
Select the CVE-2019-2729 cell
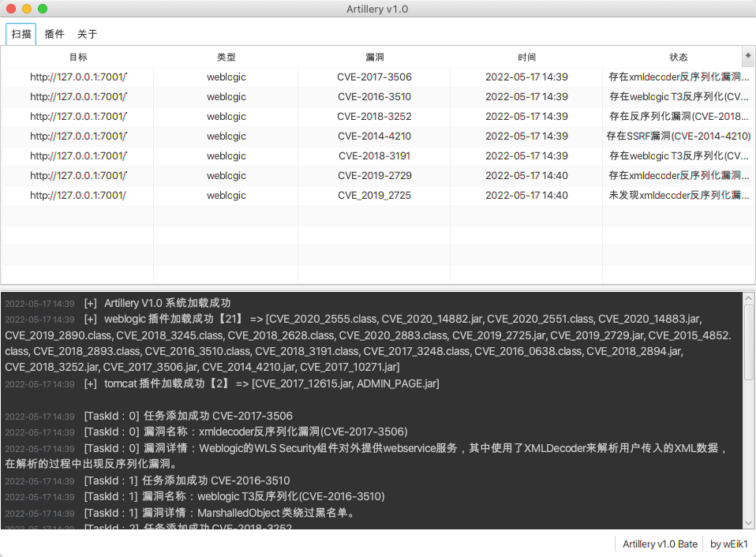pyautogui.click(x=375, y=176)
